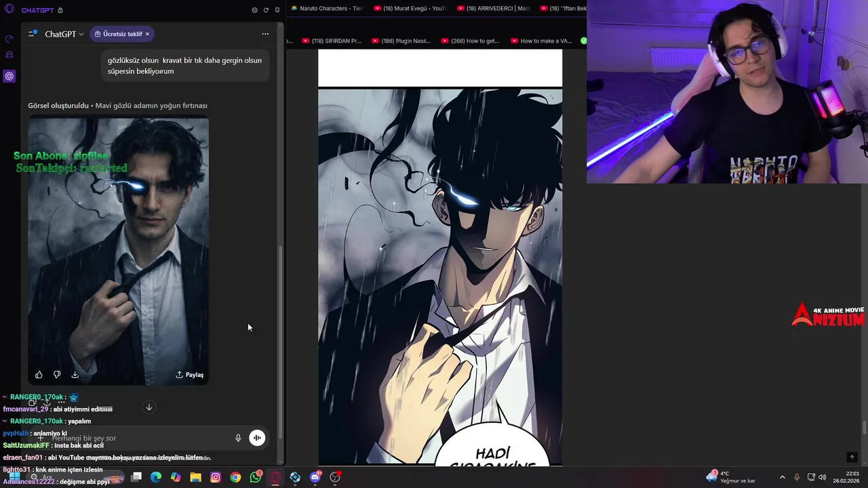868x488 pixels.
Task: Click 'Görsel oluşturuldu' status text
Action: (x=58, y=106)
